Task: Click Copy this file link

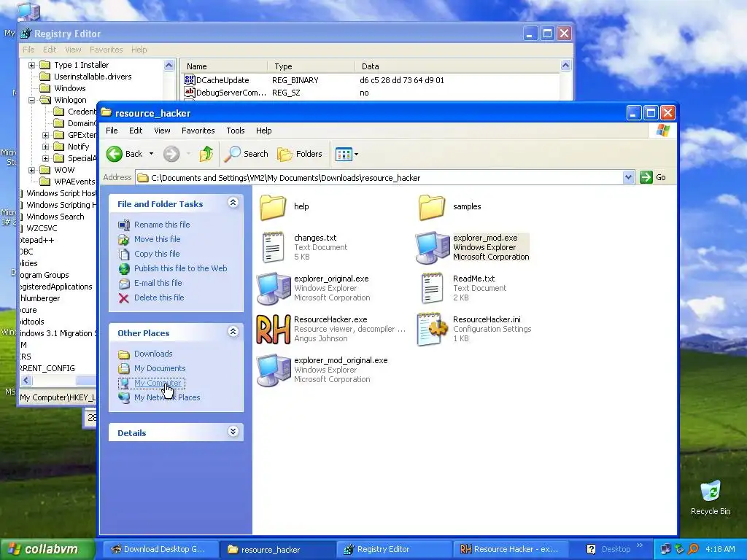Action: tap(157, 254)
